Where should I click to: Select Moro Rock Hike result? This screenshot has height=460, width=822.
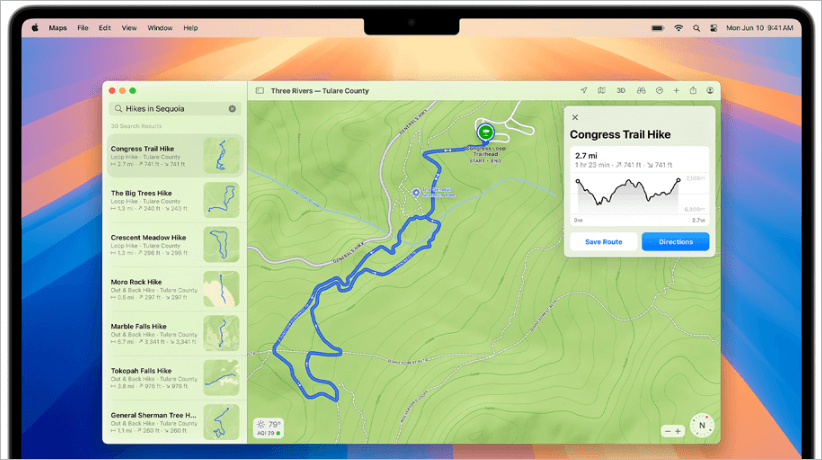[175, 289]
